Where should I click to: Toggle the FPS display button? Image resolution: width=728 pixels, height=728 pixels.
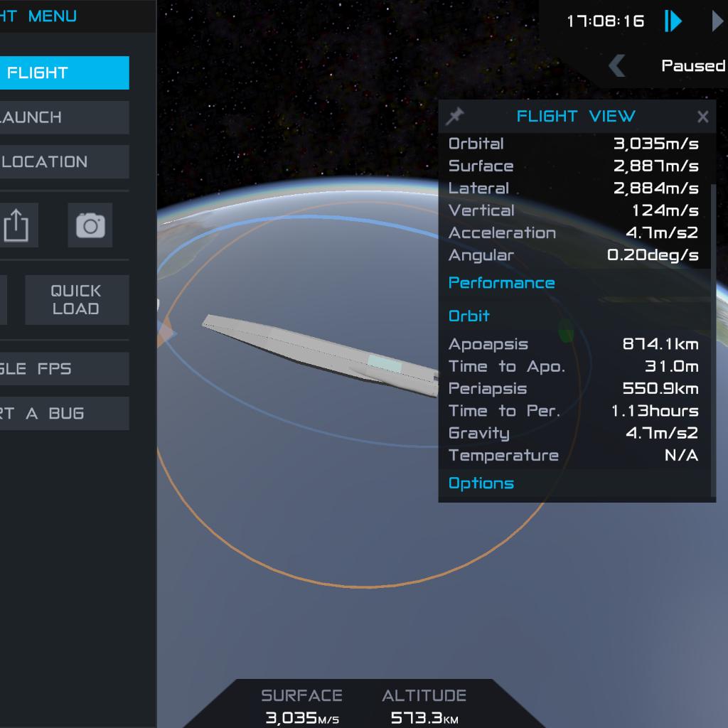tap(65, 369)
